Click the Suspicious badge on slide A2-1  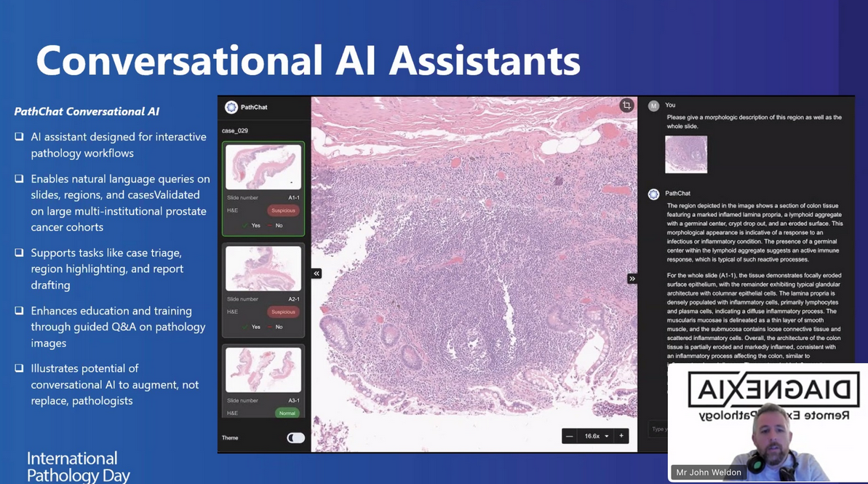[x=283, y=312]
